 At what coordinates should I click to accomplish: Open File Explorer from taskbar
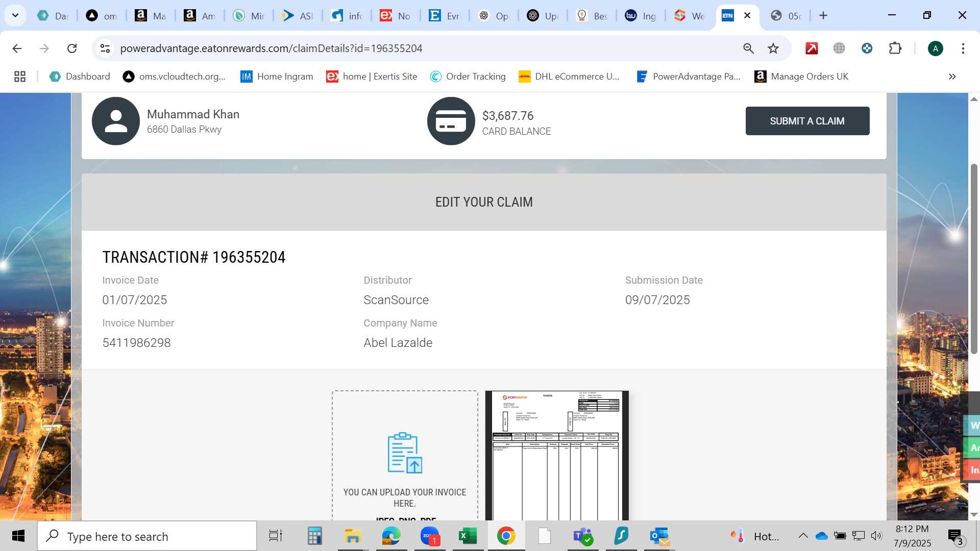[353, 536]
